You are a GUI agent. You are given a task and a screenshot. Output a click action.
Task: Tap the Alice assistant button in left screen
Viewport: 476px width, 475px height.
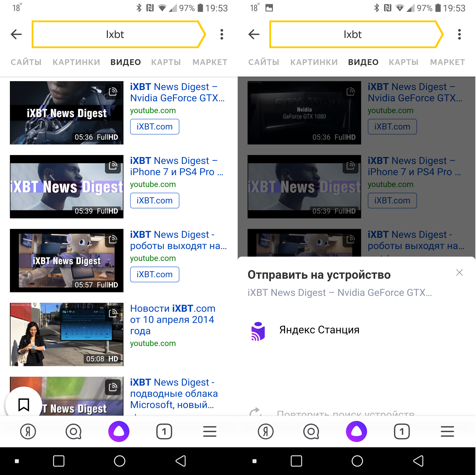pyautogui.click(x=119, y=432)
